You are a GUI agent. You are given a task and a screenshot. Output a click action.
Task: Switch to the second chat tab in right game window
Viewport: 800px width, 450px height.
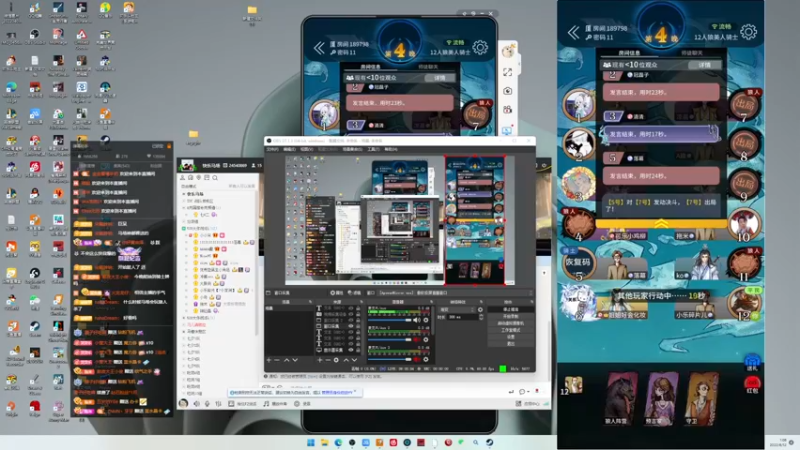click(x=692, y=53)
